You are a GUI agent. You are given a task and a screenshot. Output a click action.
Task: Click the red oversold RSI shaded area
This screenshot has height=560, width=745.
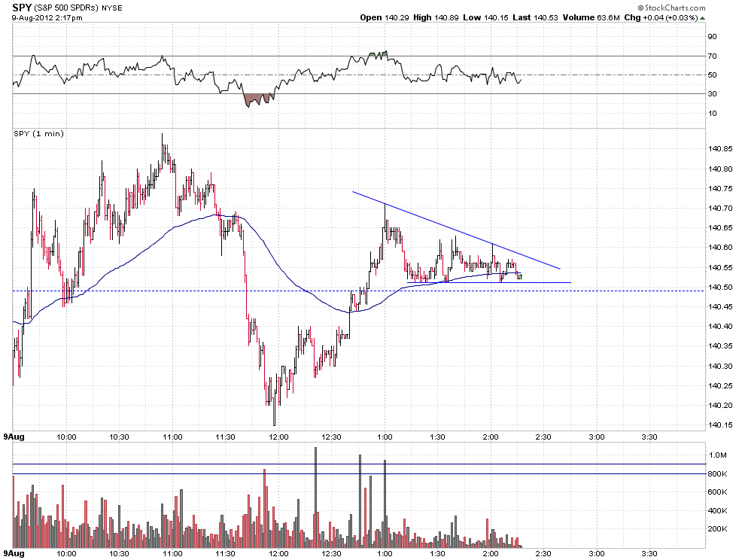click(x=258, y=99)
